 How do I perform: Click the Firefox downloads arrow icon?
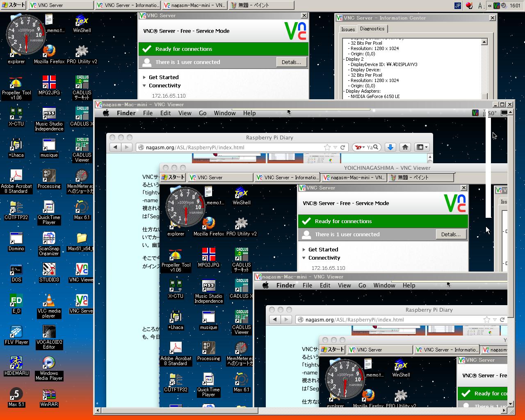coord(390,147)
